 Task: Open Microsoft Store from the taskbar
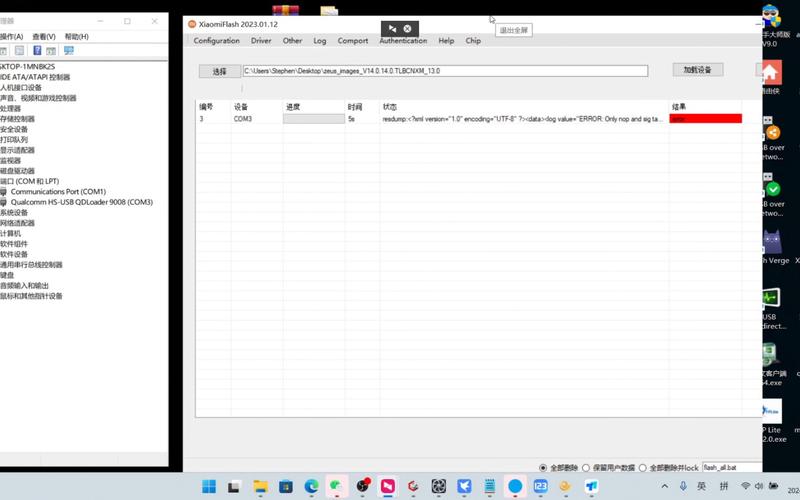click(286, 486)
